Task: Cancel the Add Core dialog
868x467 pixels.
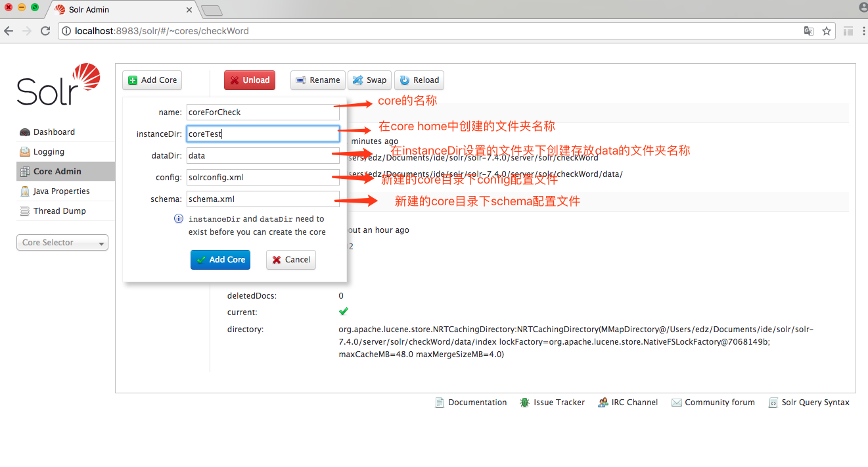Action: click(291, 260)
